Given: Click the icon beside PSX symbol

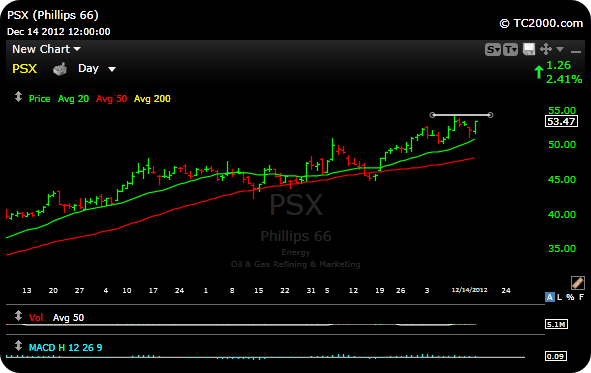Looking at the screenshot, I should [60, 69].
